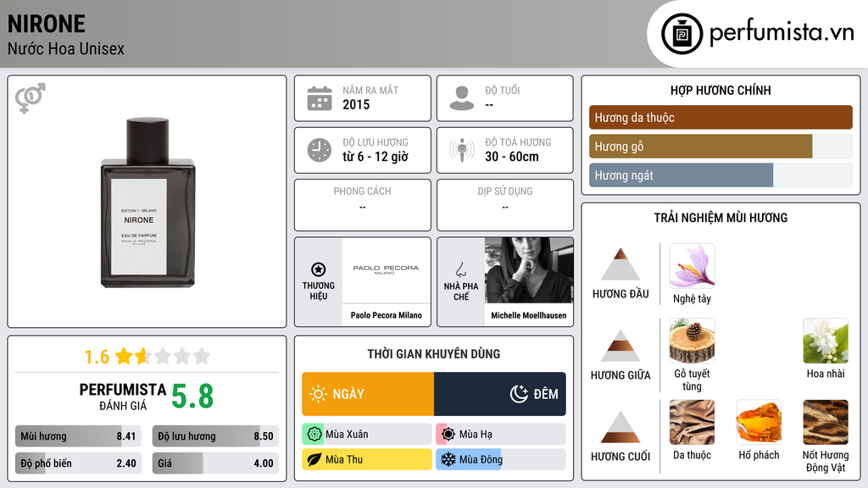Click the '30 - 60cm' sillage value
The height and width of the screenshot is (488, 868).
511,157
